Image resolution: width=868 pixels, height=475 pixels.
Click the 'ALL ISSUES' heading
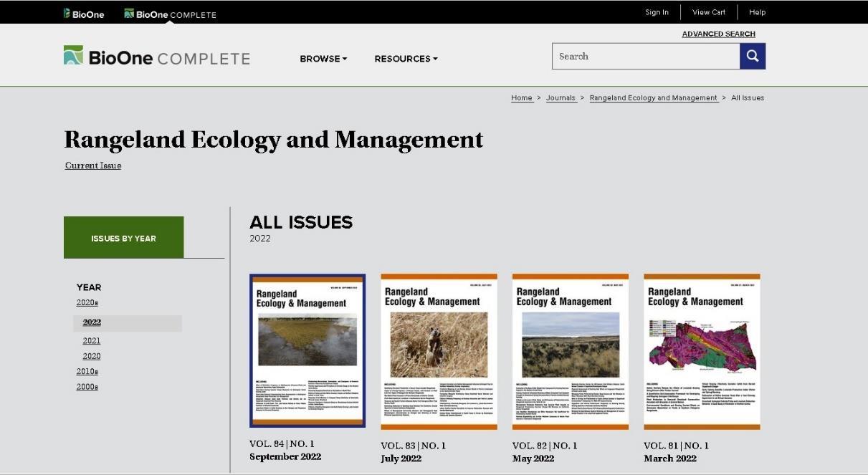[x=301, y=222]
